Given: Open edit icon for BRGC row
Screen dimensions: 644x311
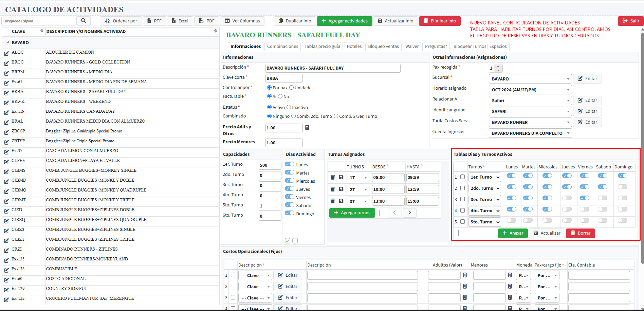Looking at the screenshot, I should tap(6, 63).
